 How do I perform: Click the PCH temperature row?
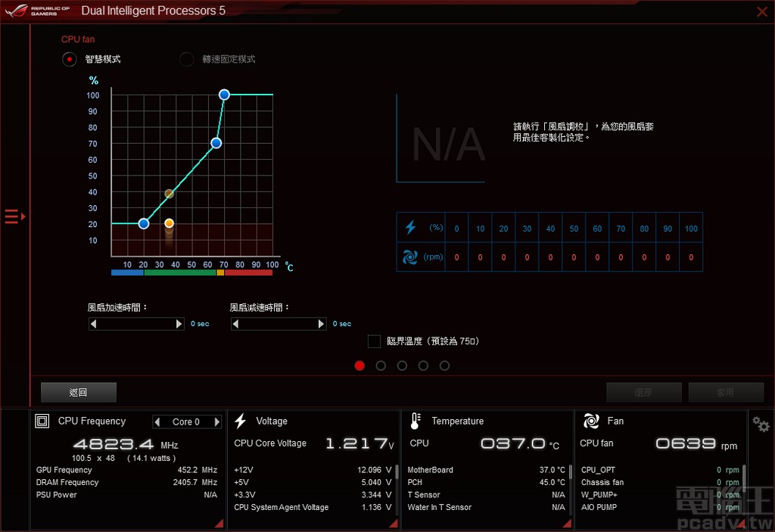click(x=487, y=482)
